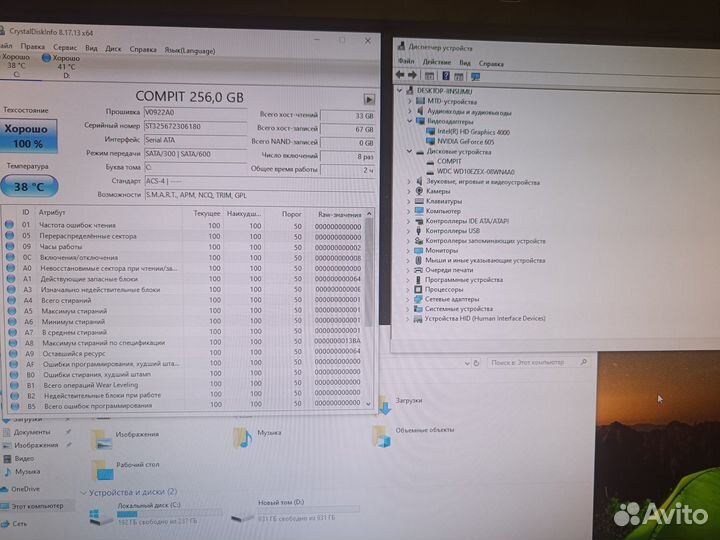The width and height of the screenshot is (720, 540).
Task: Click the Explorer refresh icon
Action: [476, 363]
